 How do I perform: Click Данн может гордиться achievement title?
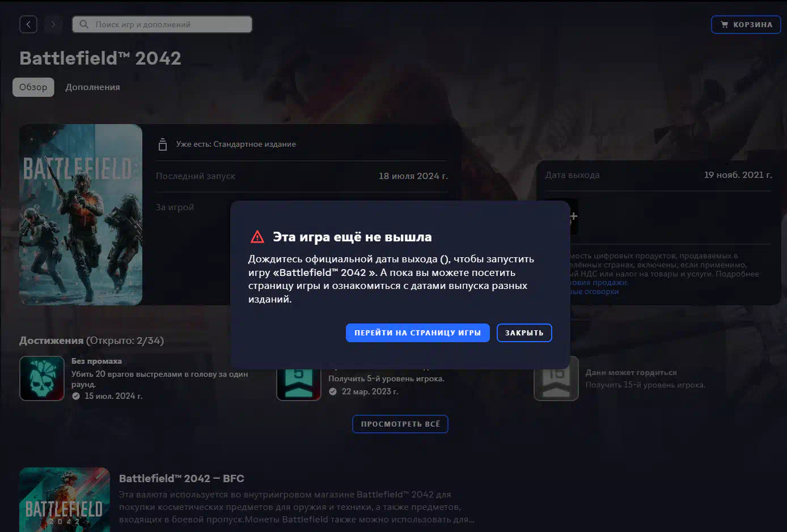(631, 372)
